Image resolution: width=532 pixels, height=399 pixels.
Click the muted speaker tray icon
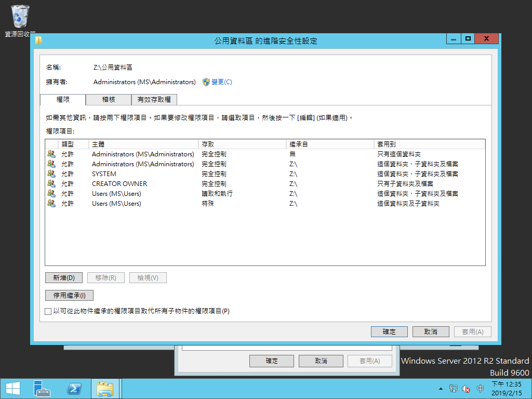[x=466, y=389]
